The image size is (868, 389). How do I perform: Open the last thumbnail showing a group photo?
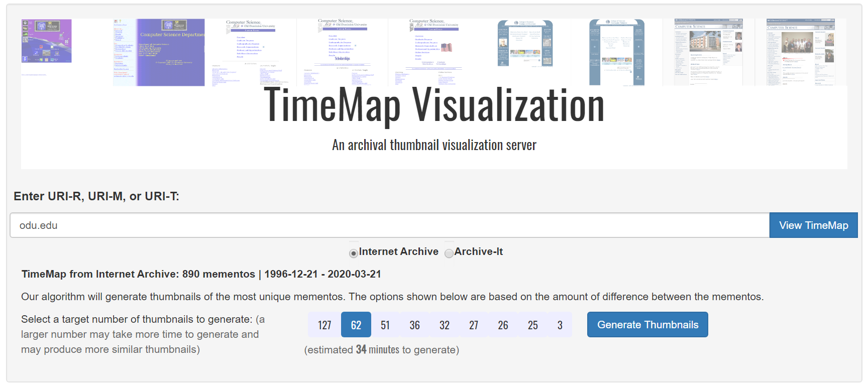[x=800, y=52]
